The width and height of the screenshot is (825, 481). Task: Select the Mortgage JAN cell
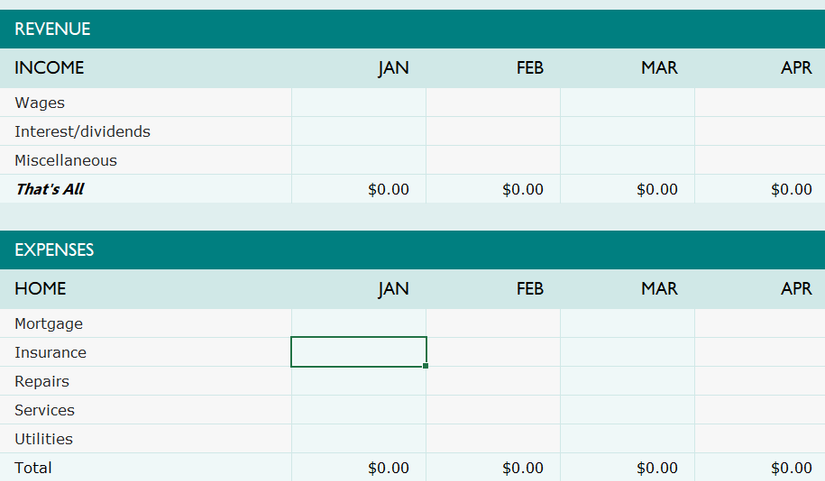pyautogui.click(x=359, y=324)
